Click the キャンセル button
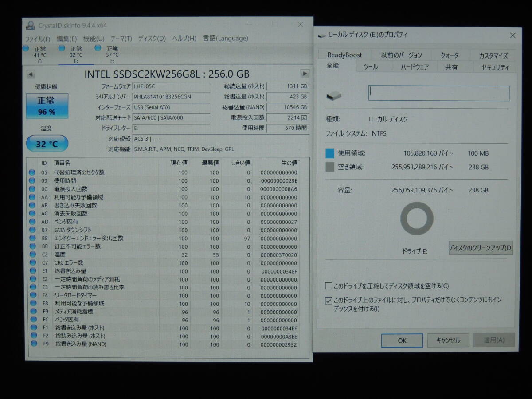 click(448, 340)
